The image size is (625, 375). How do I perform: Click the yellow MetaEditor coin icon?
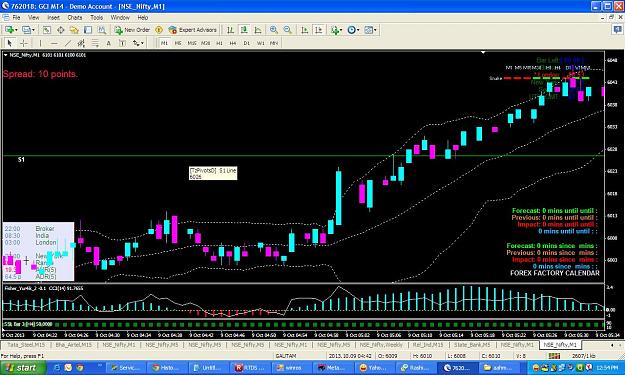[x=159, y=30]
